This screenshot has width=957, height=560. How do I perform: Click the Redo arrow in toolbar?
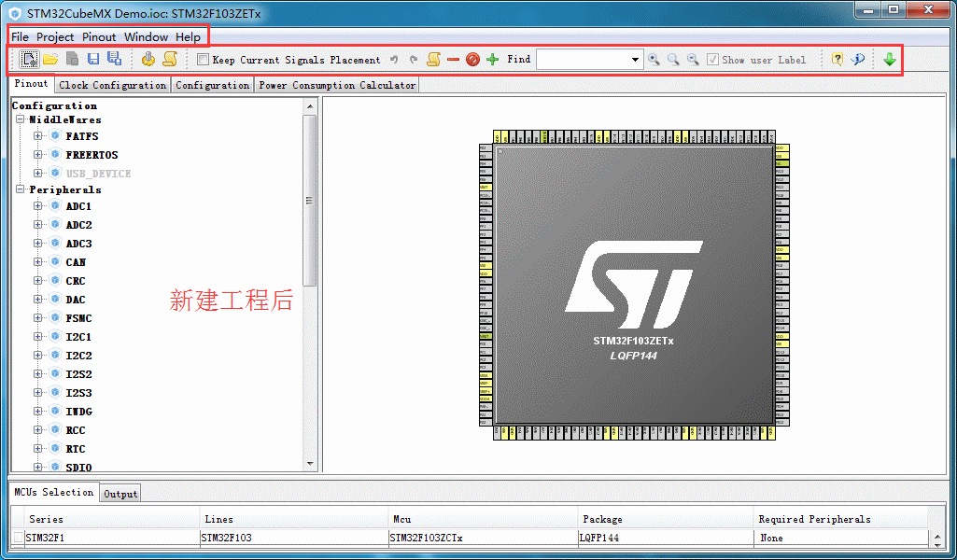point(414,59)
